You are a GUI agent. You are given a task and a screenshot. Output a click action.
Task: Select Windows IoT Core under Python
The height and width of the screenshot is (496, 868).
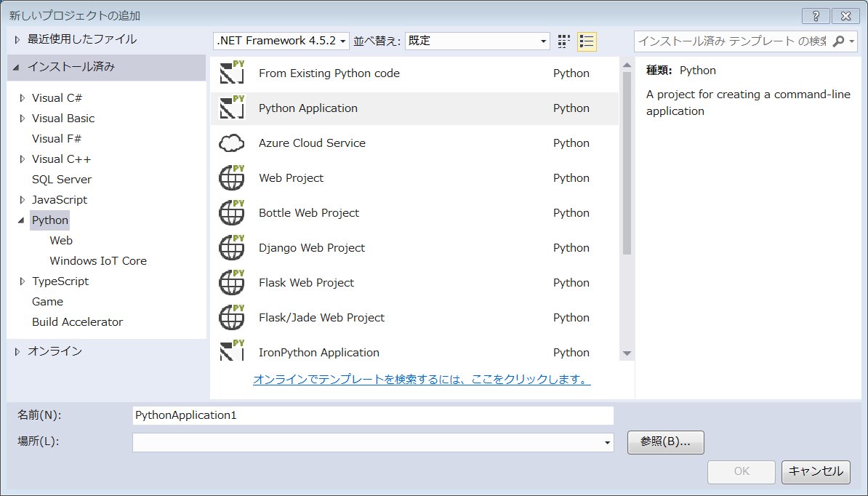click(98, 261)
